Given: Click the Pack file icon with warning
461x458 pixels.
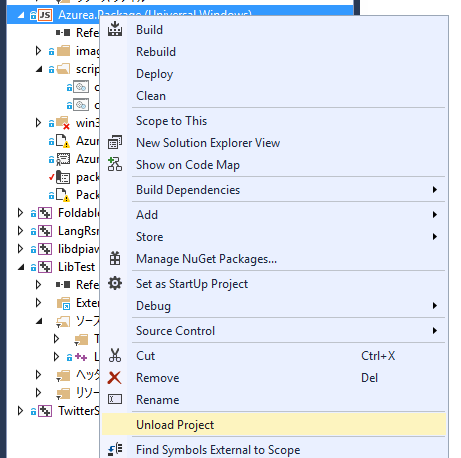Looking at the screenshot, I should 63,195.
